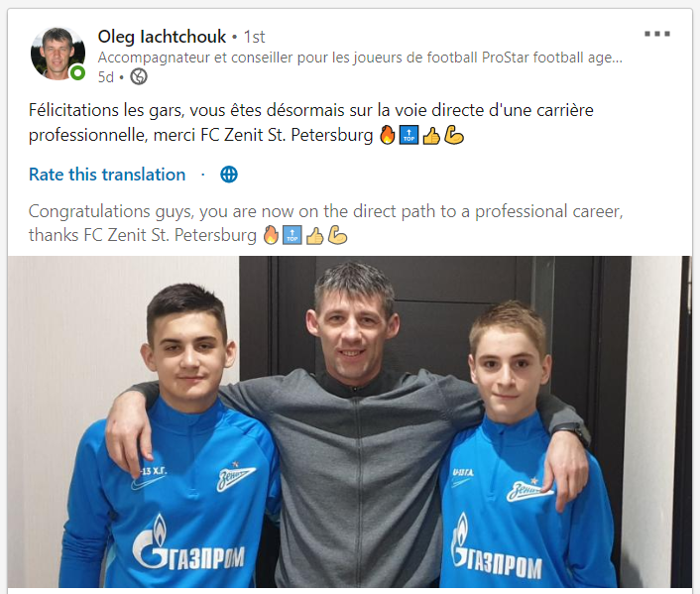Click the fire emoji in translated text
The width and height of the screenshot is (700, 594).
pos(271,235)
